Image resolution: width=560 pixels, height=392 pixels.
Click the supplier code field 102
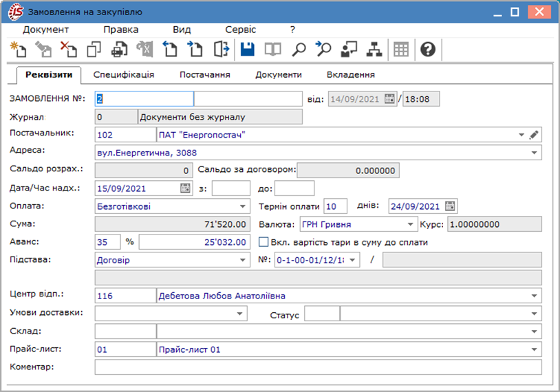coord(125,135)
